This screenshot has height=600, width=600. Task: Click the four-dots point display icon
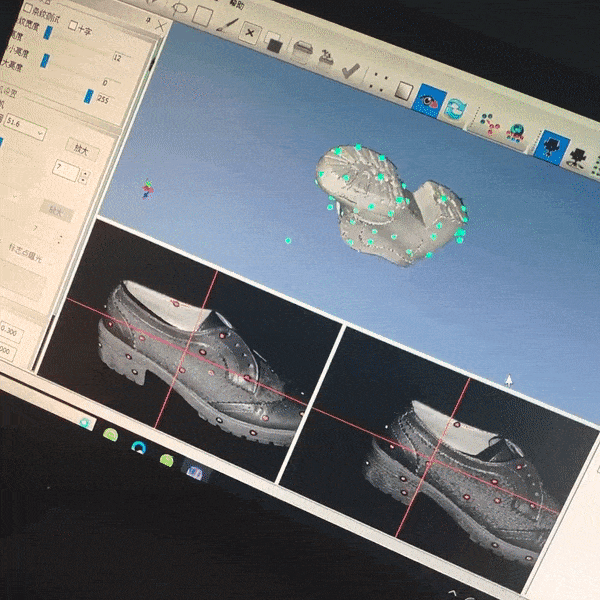pyautogui.click(x=378, y=82)
